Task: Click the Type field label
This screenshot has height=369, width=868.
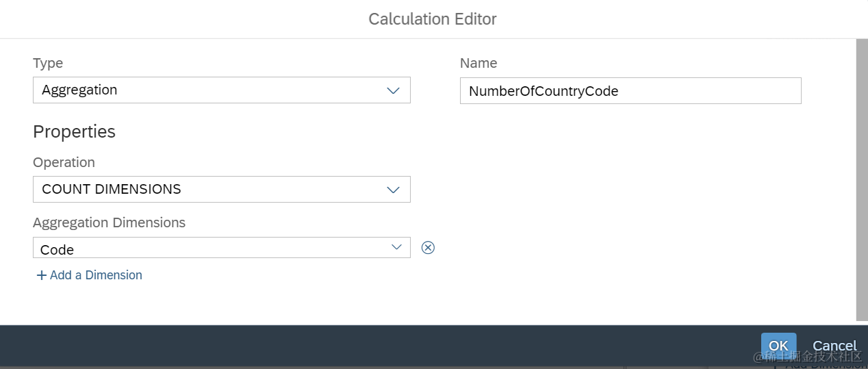Action: pos(48,63)
